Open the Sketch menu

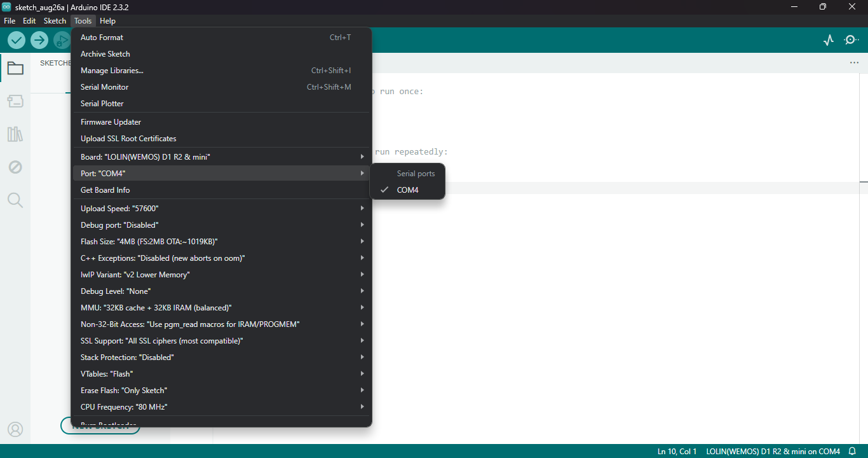(x=55, y=21)
